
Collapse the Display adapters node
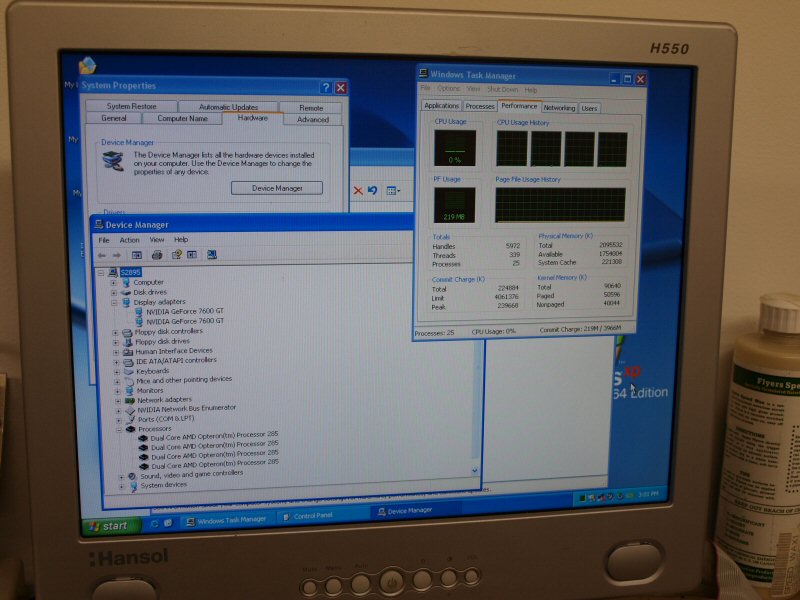point(114,303)
